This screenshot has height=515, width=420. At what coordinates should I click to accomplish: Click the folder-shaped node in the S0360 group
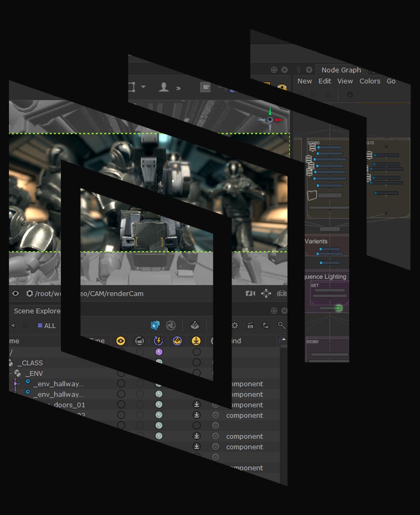312,195
